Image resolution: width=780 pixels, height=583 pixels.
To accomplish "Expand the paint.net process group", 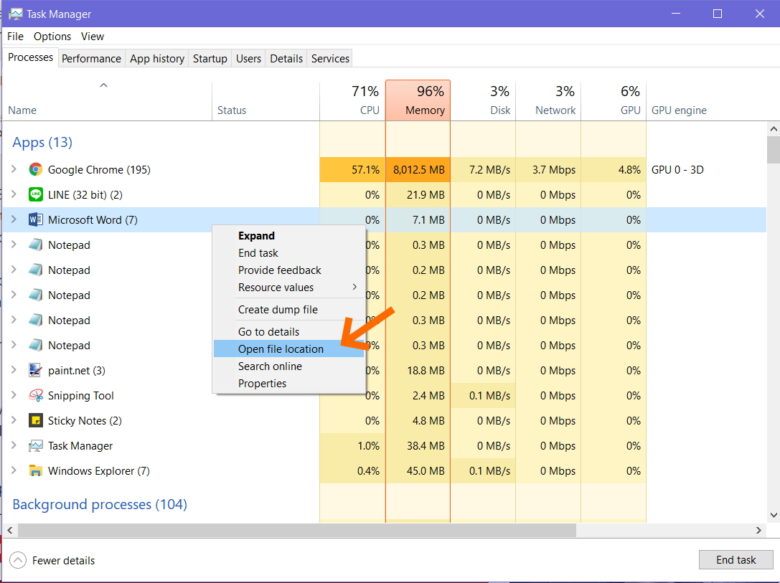I will pyautogui.click(x=13, y=371).
